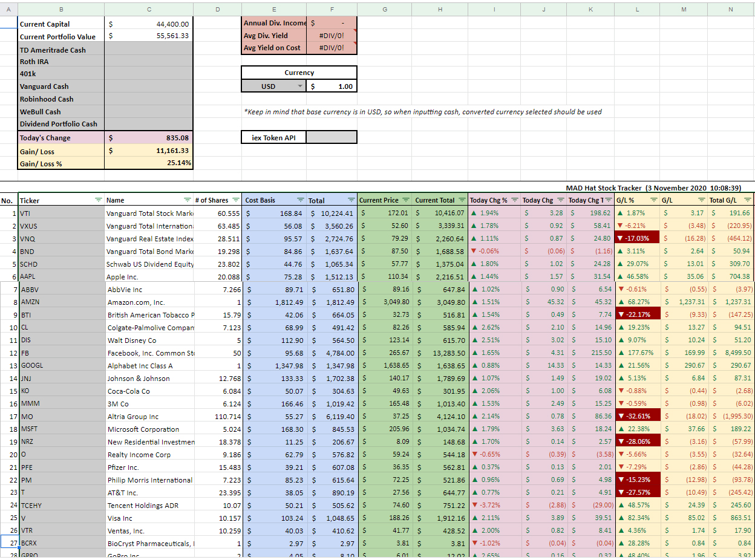755x560 pixels.
Task: Select column M header
Action: (x=684, y=8)
